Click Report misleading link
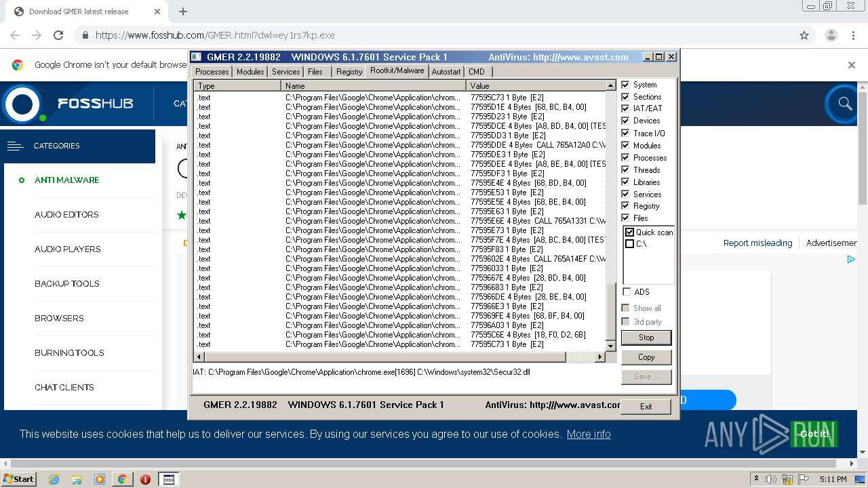The image size is (868, 488). 757,243
